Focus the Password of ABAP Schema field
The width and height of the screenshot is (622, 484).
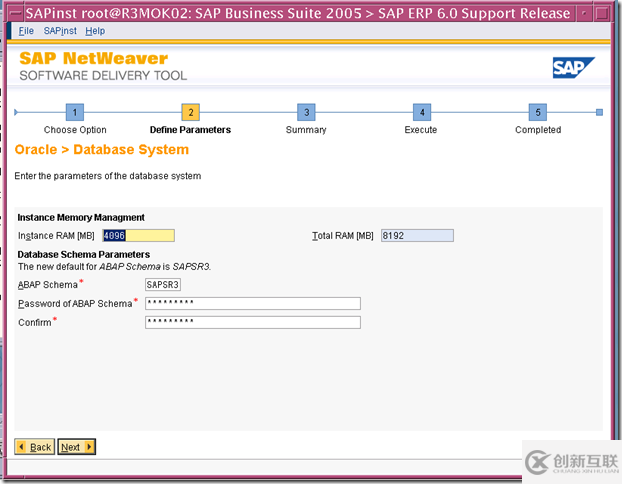pos(253,303)
